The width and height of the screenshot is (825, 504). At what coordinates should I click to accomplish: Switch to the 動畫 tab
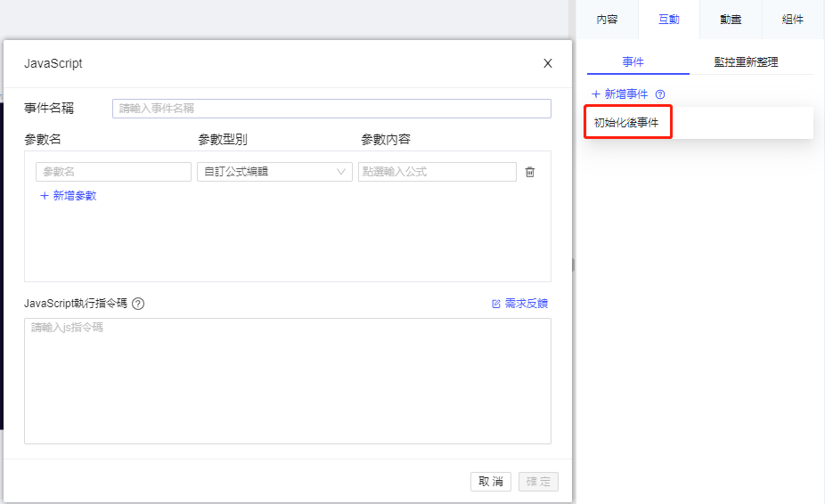tap(731, 20)
